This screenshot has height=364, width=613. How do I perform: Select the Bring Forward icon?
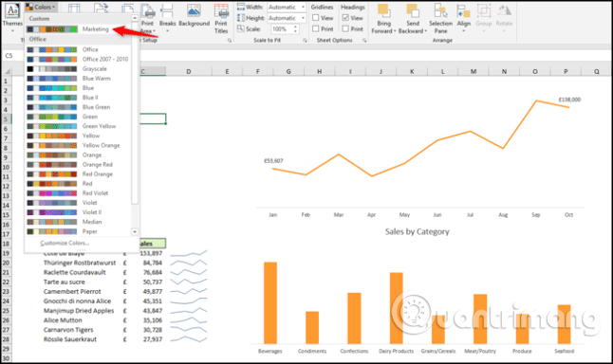(383, 11)
